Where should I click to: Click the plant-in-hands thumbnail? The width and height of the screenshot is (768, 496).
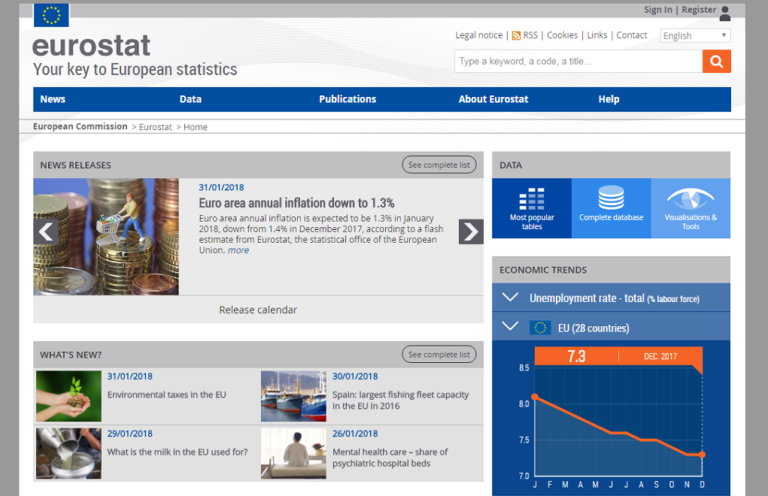point(69,396)
